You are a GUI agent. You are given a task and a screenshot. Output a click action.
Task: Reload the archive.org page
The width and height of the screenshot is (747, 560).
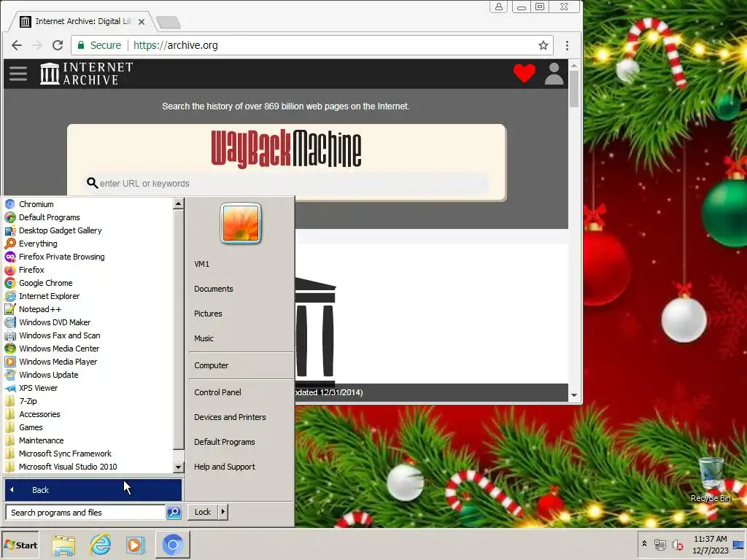(x=58, y=45)
